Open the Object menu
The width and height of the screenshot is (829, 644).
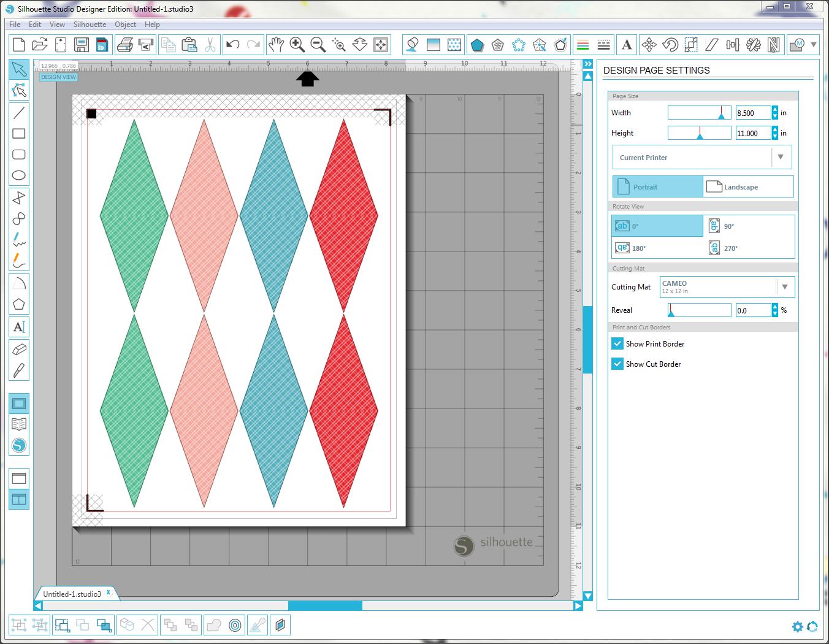pyautogui.click(x=125, y=25)
